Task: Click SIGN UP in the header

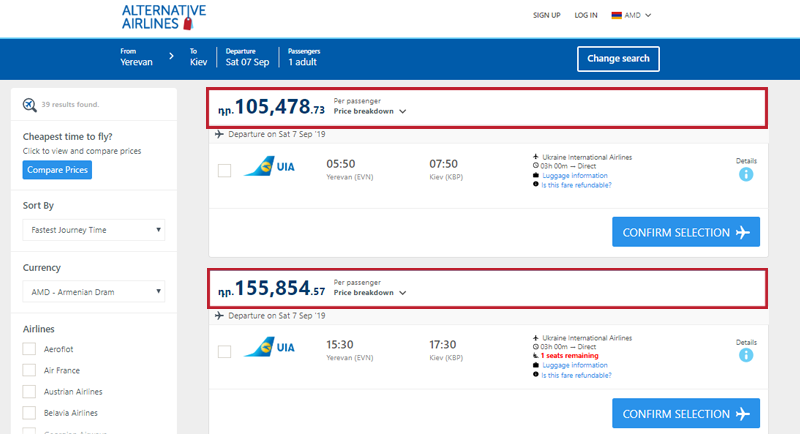Action: tap(546, 15)
